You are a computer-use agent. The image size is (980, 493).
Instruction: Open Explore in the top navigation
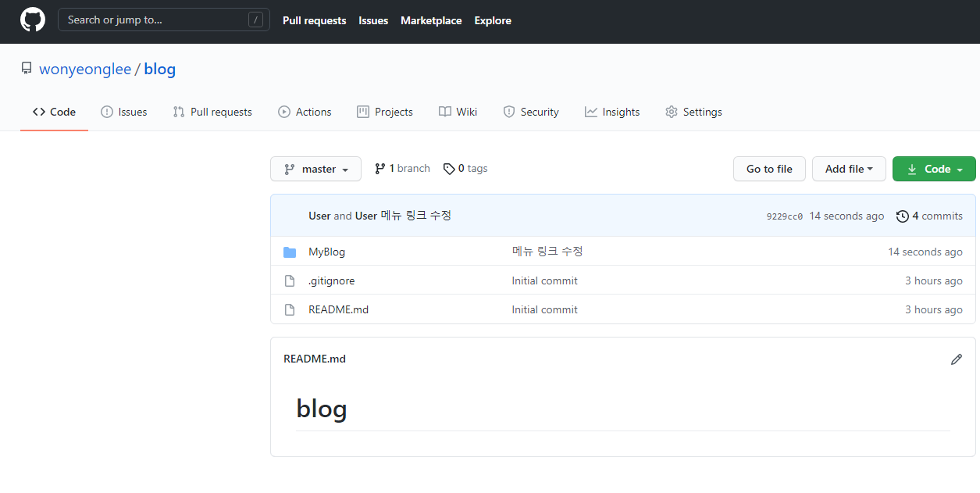tap(493, 20)
